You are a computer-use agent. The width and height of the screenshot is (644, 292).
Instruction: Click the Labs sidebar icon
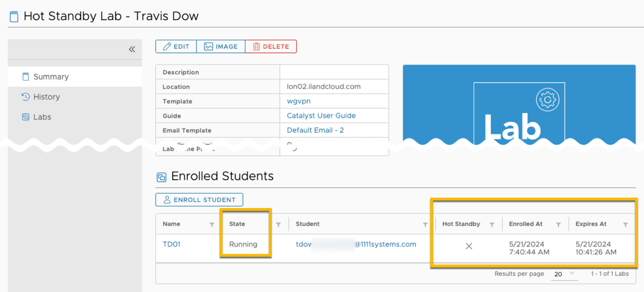pos(26,117)
